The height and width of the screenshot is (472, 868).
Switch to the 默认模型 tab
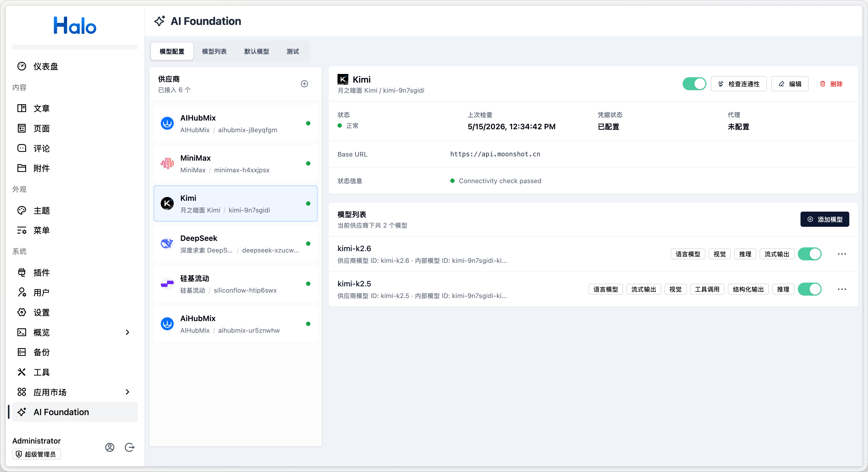pyautogui.click(x=256, y=51)
